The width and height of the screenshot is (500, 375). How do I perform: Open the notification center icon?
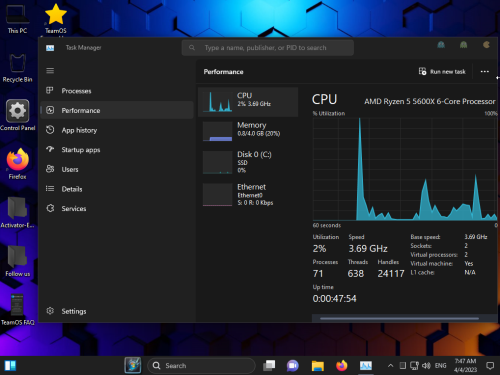tap(490, 366)
